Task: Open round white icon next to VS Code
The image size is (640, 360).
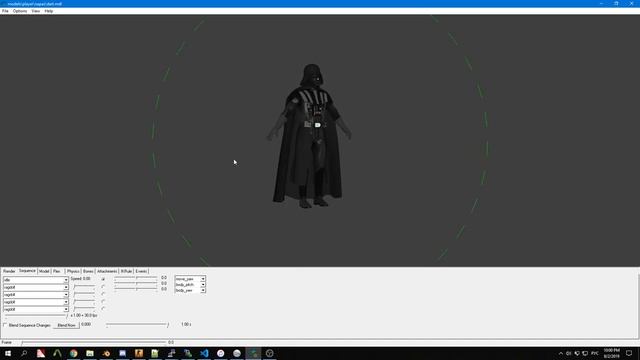Action: pyautogui.click(x=220, y=353)
